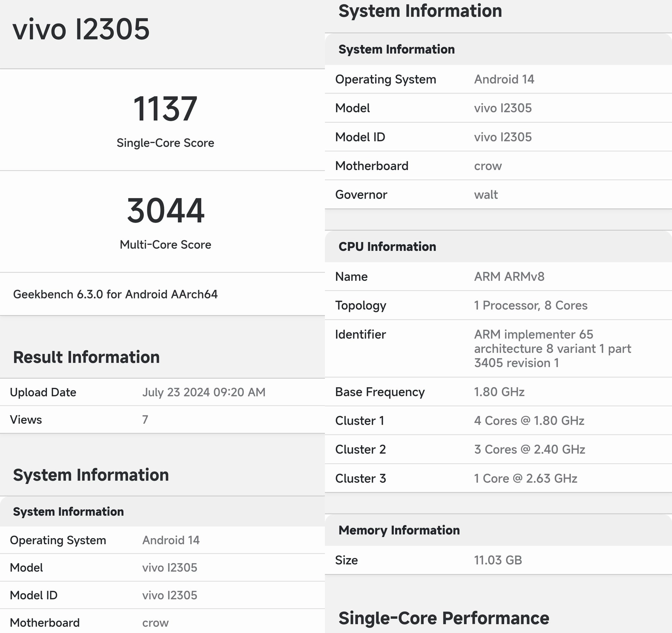Image resolution: width=672 pixels, height=633 pixels.
Task: Click the Model ID label in left panel
Action: 34,595
